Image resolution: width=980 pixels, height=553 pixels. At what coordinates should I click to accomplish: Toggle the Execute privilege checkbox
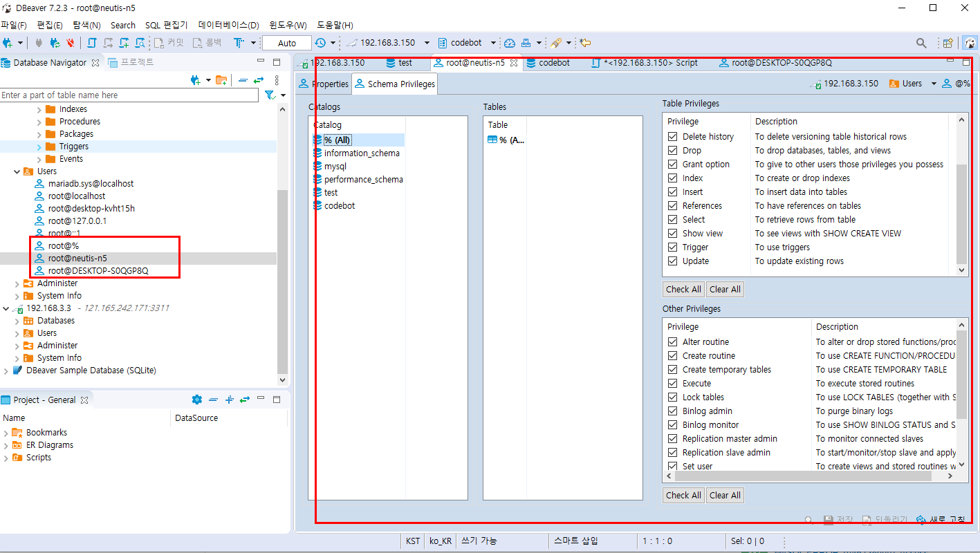click(672, 384)
